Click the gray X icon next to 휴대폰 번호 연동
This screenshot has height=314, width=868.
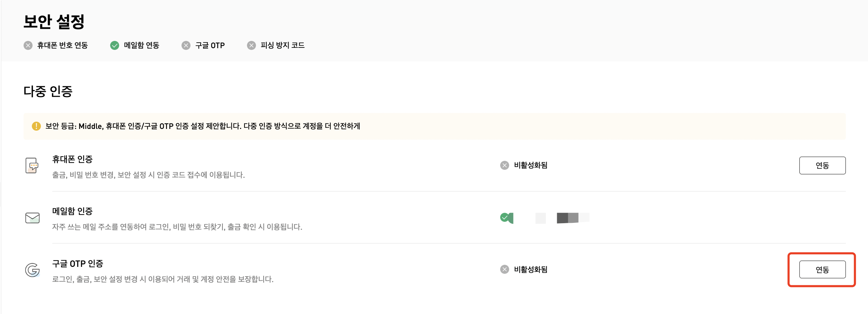[28, 45]
